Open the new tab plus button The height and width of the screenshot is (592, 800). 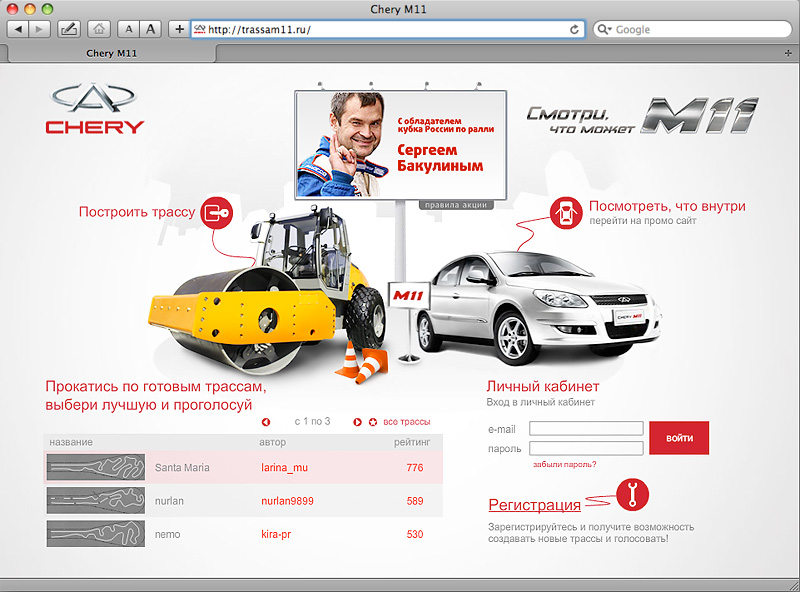pyautogui.click(x=788, y=52)
